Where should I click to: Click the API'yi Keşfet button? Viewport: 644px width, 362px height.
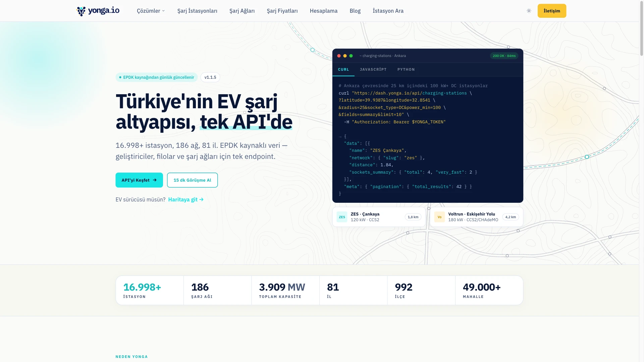(x=139, y=180)
